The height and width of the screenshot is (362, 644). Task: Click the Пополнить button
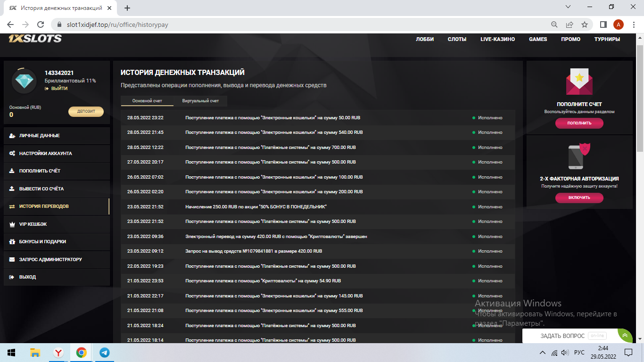pos(579,123)
